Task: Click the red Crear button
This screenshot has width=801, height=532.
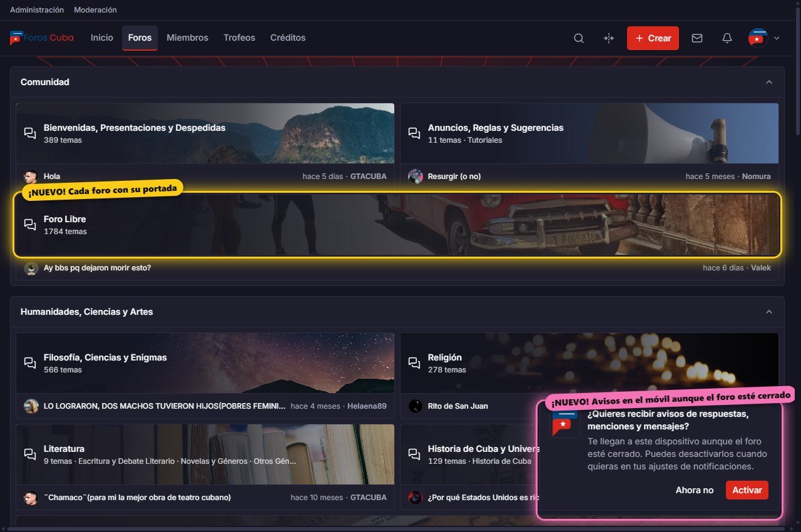Action: point(653,38)
